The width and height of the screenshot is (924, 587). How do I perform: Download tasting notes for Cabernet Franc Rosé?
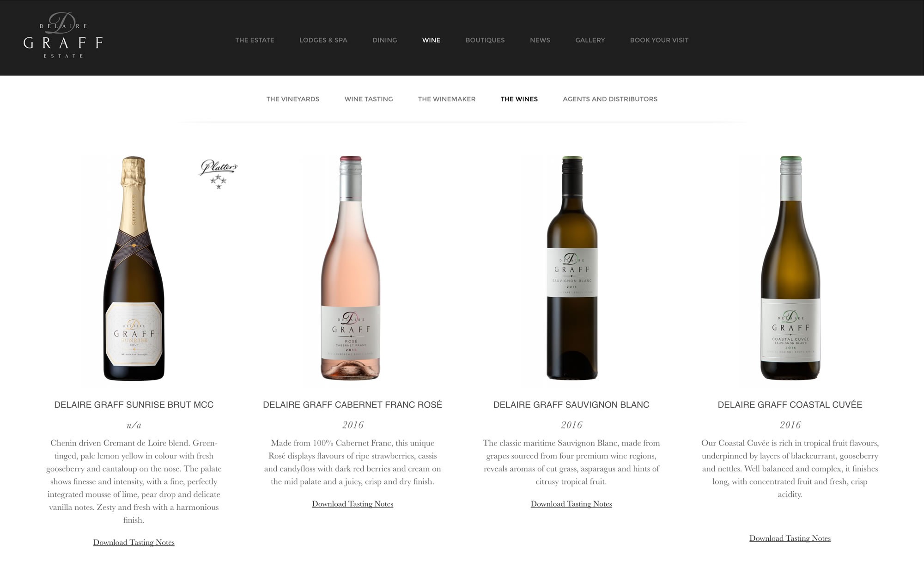click(353, 504)
